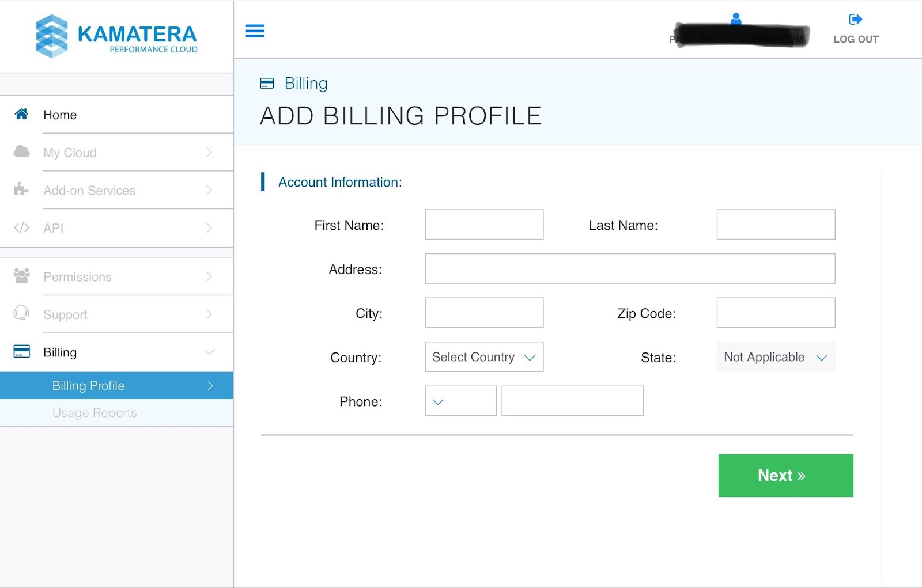Expand the Add-on Services chevron
This screenshot has height=588, width=922.
coord(209,190)
